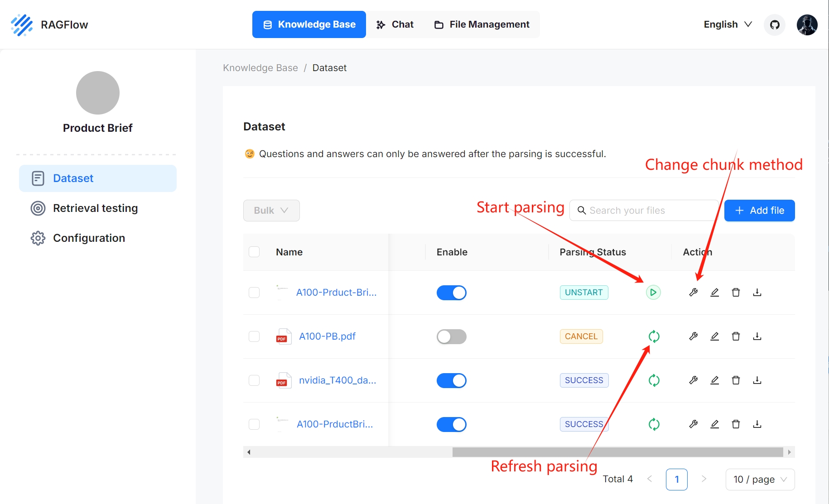Click wrench icon for nvidia_T400 row
This screenshot has height=504, width=829.
coord(693,380)
